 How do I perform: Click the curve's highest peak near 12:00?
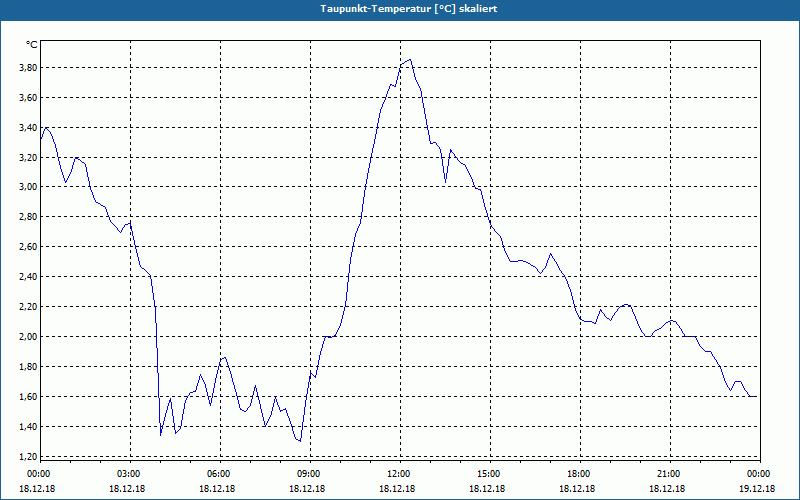click(409, 59)
